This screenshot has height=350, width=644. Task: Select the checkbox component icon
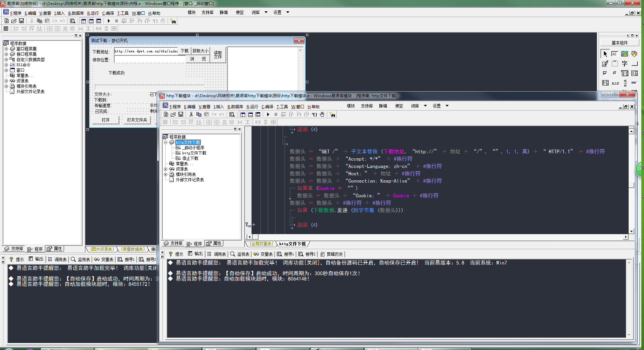tap(605, 73)
